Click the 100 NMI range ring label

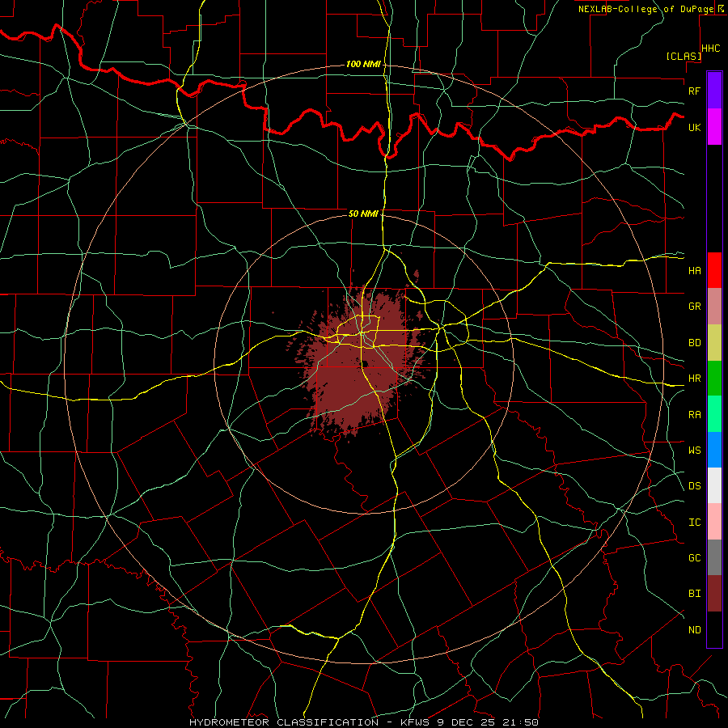(362, 64)
